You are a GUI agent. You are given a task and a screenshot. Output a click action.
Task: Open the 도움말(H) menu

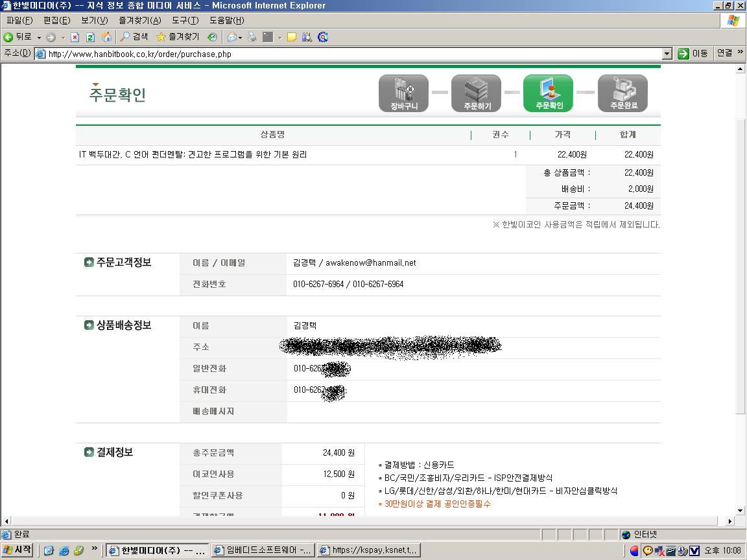(x=227, y=21)
